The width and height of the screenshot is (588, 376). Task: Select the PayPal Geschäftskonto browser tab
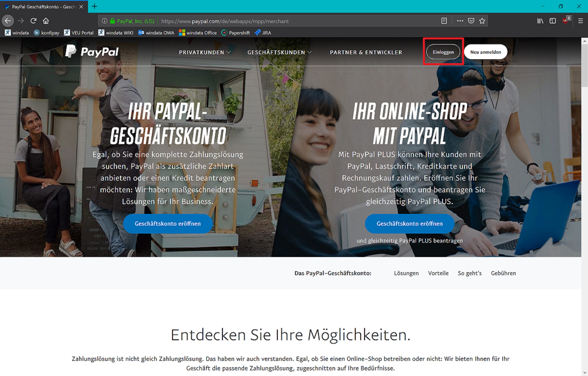coord(44,7)
